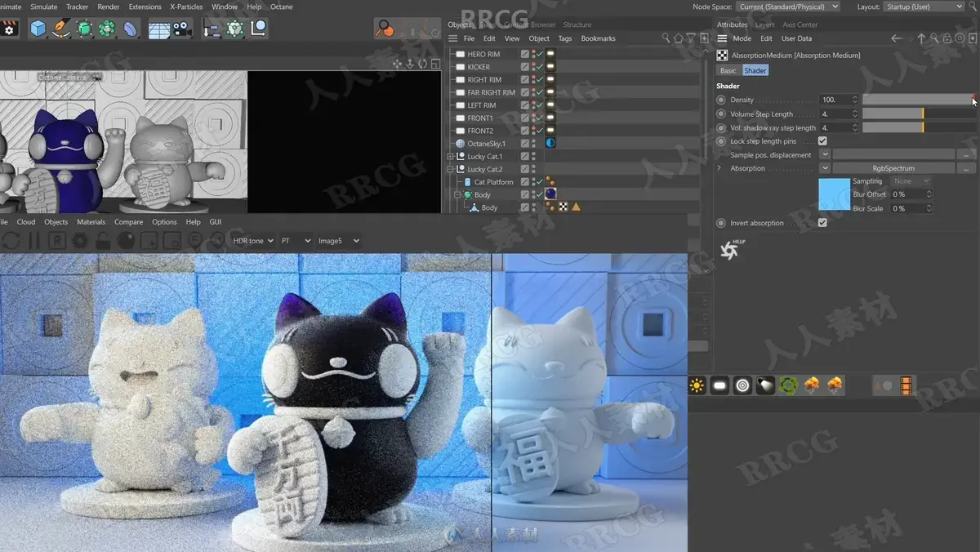Open the X-Particles menu
Image resolution: width=980 pixels, height=552 pixels.
pos(187,7)
